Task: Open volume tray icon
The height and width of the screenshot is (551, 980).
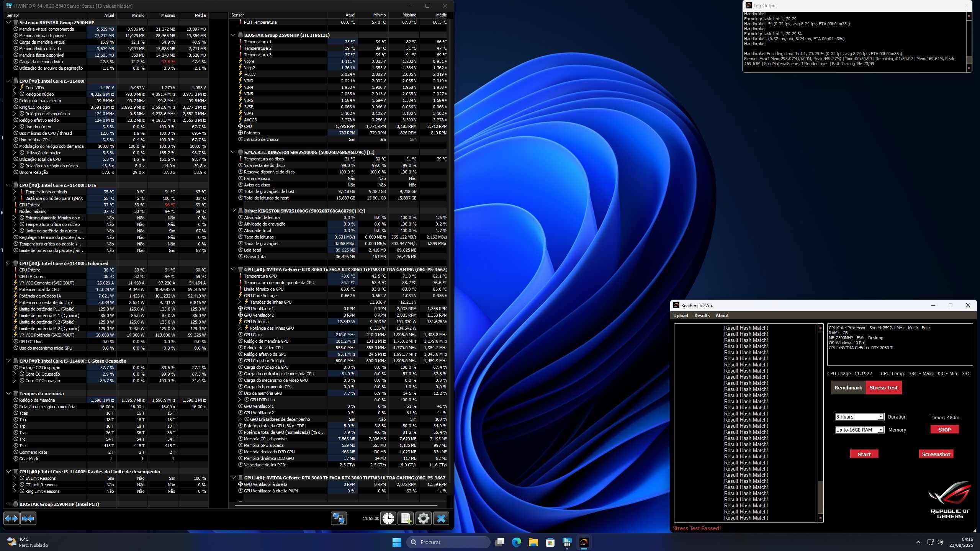Action: [x=939, y=542]
